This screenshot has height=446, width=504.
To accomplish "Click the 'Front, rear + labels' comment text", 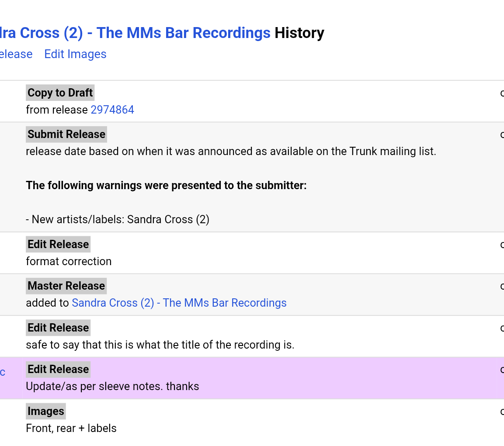I will pyautogui.click(x=71, y=428).
